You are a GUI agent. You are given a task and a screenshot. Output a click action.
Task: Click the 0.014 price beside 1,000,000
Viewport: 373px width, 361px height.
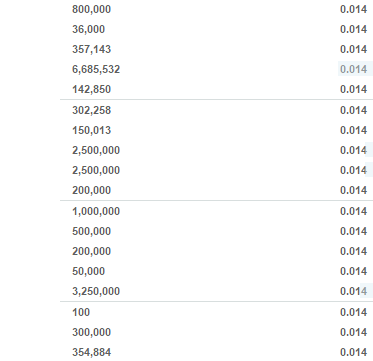tap(354, 211)
